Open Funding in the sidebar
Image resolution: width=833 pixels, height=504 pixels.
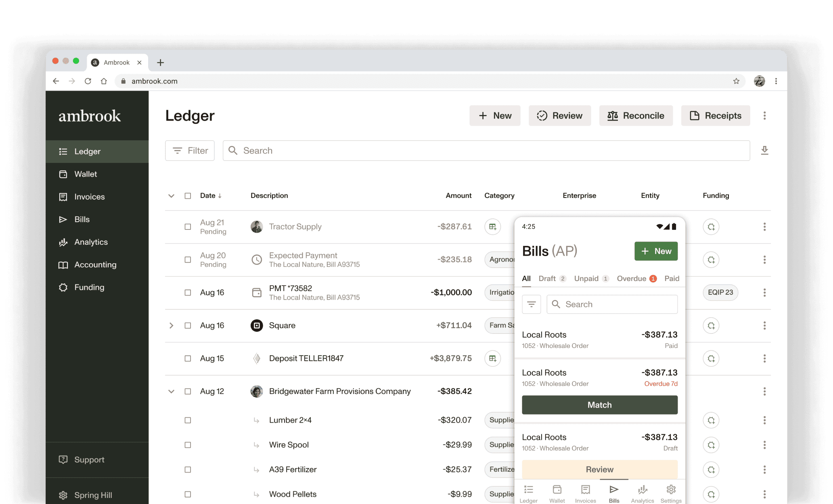tap(89, 287)
